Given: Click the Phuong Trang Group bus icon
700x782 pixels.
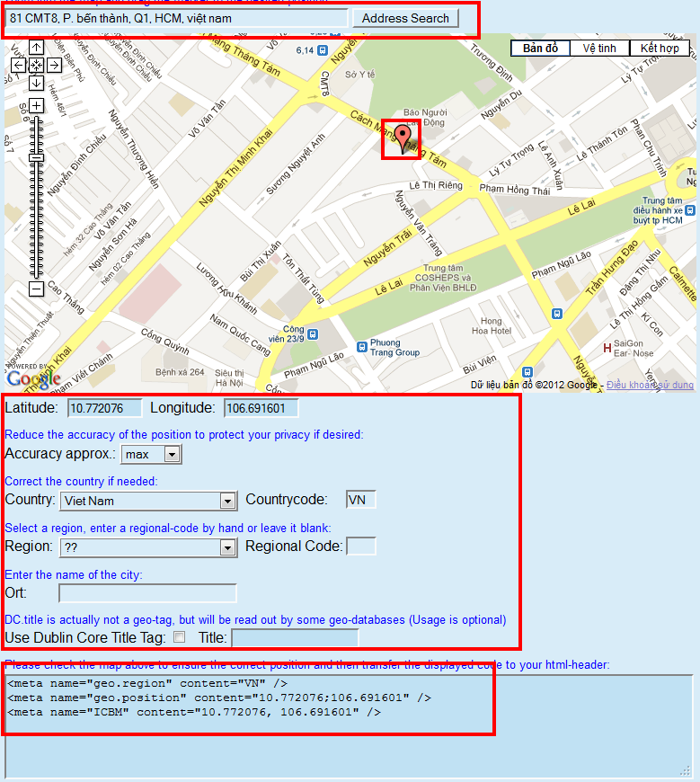Looking at the screenshot, I should tap(362, 347).
